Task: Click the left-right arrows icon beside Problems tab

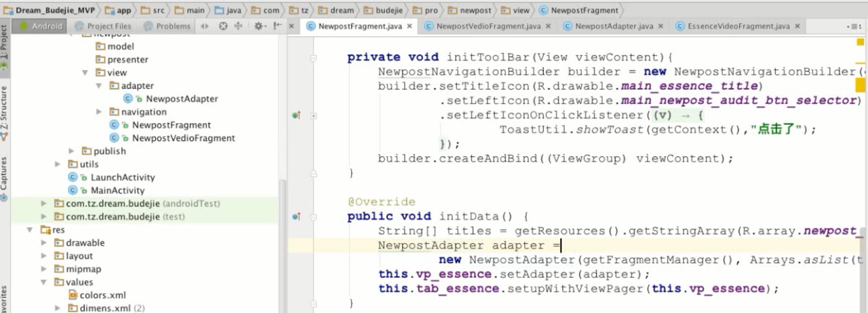Action: (205, 26)
